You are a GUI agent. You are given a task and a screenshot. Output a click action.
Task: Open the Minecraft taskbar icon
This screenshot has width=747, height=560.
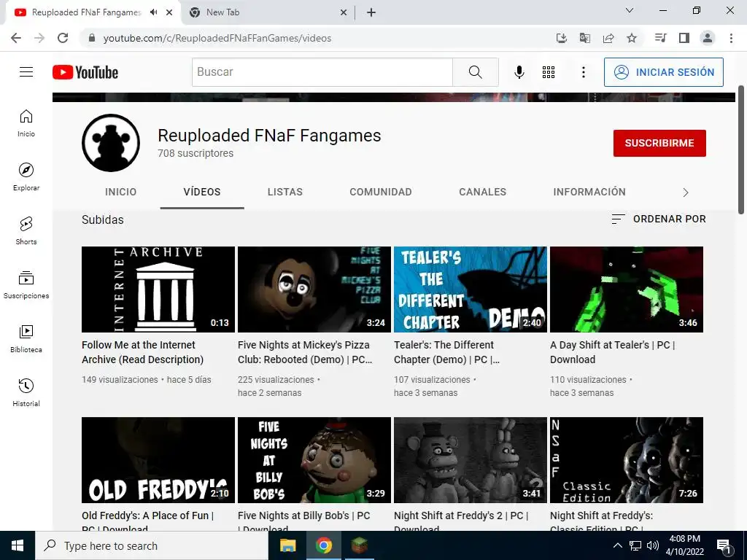tap(359, 545)
